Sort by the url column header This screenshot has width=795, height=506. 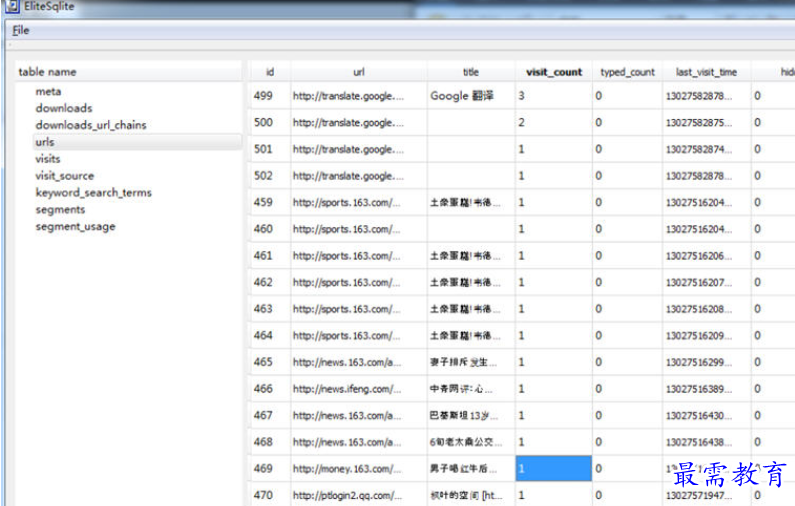(x=358, y=72)
